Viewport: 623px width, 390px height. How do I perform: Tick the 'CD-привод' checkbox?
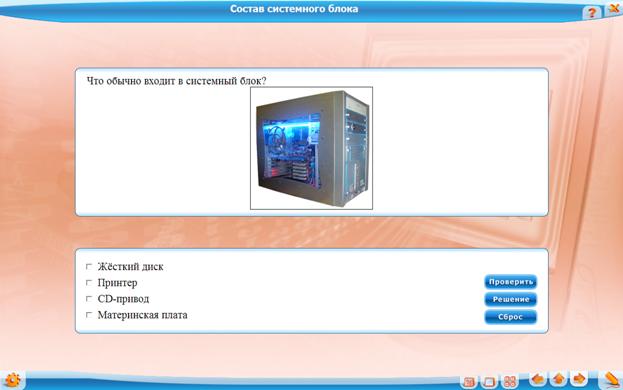point(89,299)
